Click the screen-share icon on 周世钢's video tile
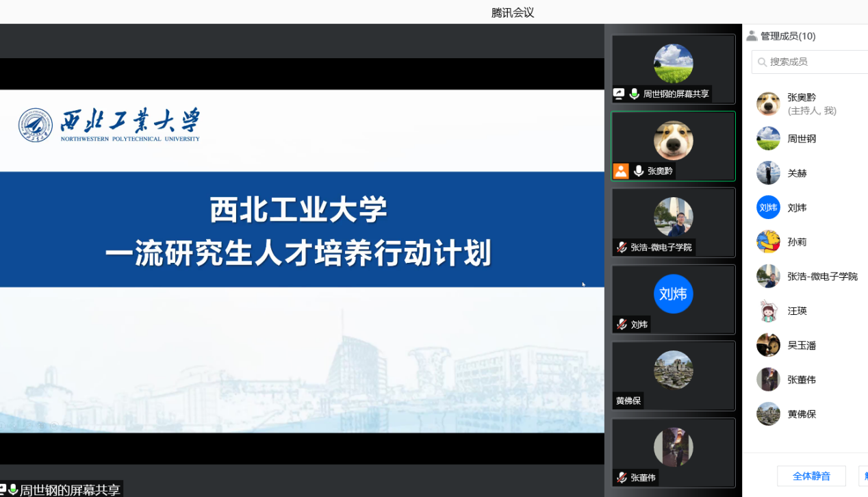The width and height of the screenshot is (868, 497). (x=619, y=94)
